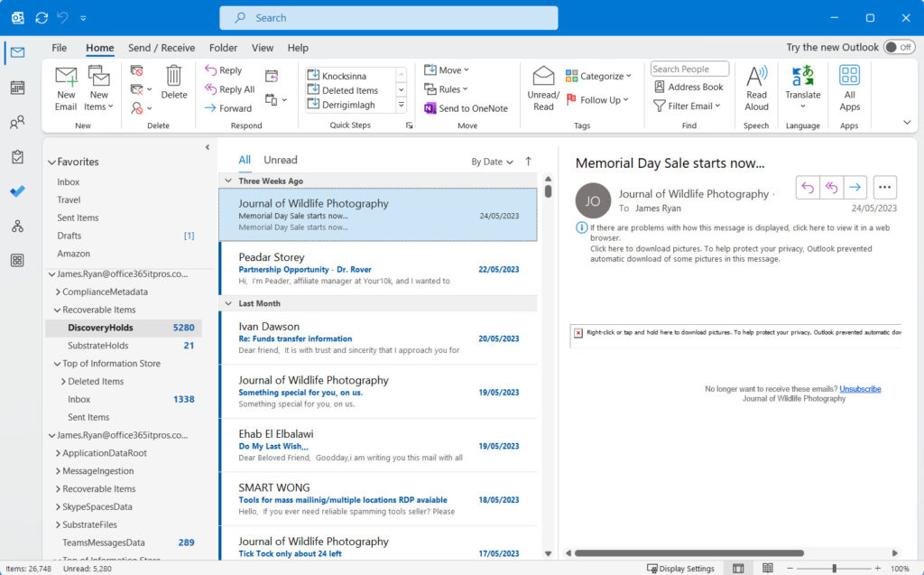Click Read Aloud speech button
The height and width of the screenshot is (575, 924).
(x=757, y=88)
